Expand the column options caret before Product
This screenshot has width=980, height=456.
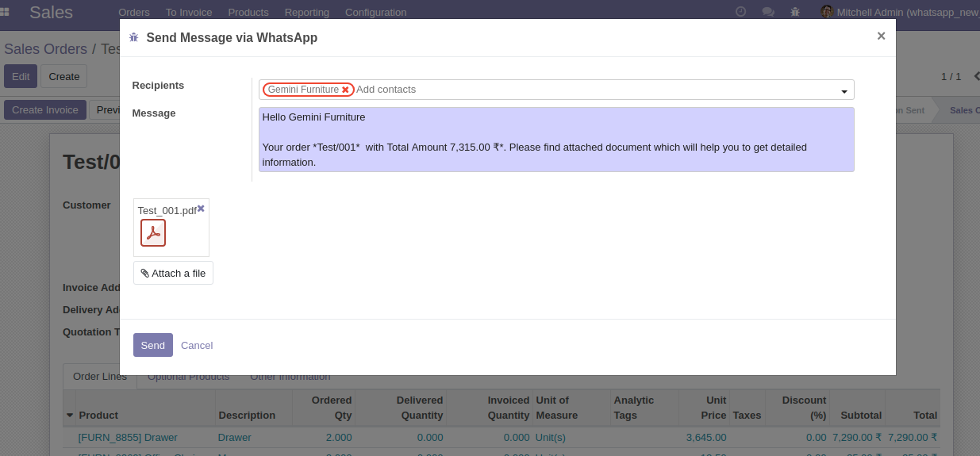pyautogui.click(x=70, y=415)
